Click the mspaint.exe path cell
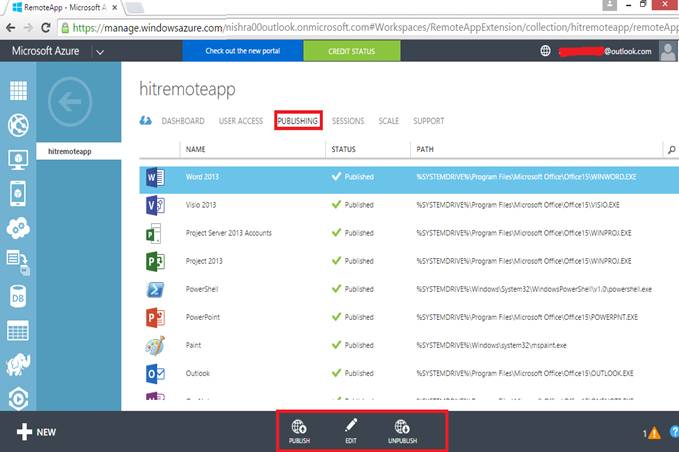 pos(491,345)
